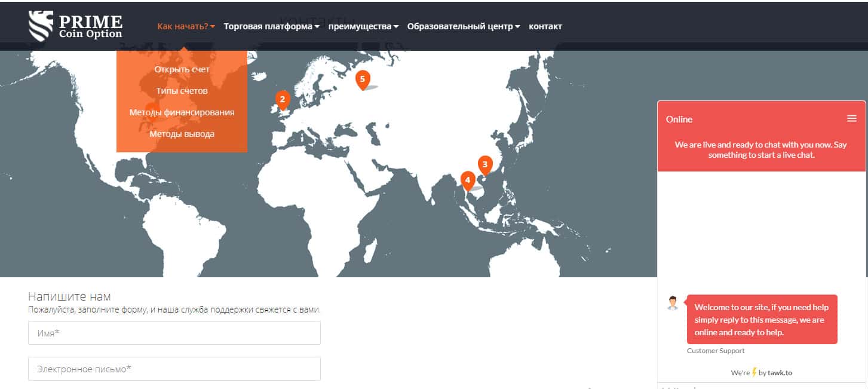The image size is (868, 389).
Task: Click the welcome chat message bubble
Action: (x=762, y=320)
